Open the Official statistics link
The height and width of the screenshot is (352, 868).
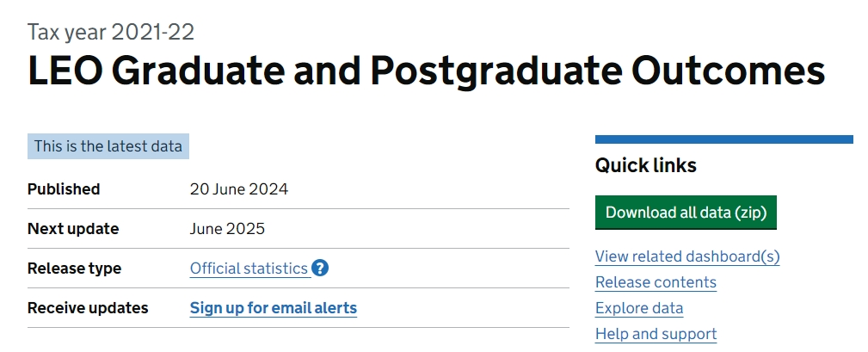[x=249, y=269]
